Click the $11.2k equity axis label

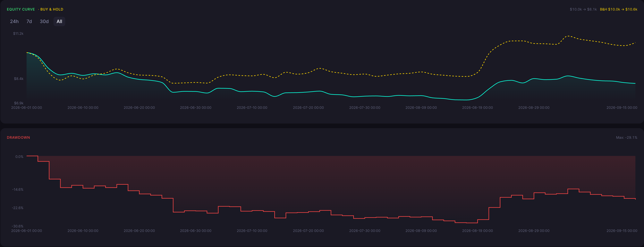(x=18, y=33)
